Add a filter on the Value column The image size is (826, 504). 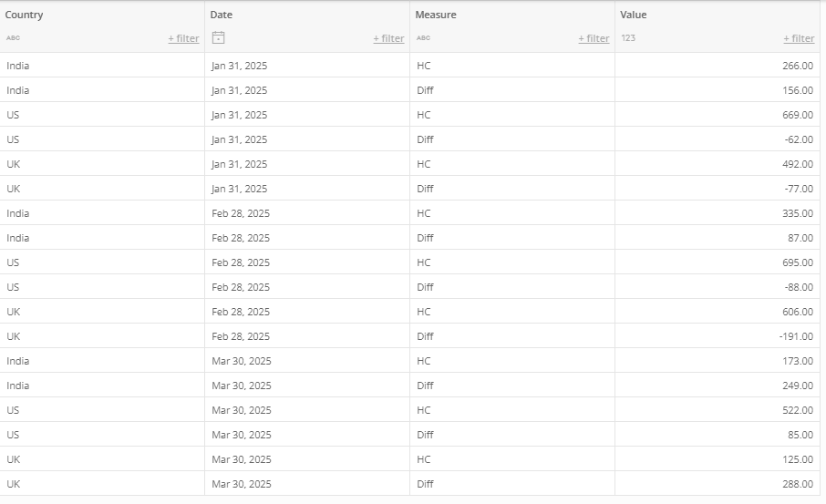tap(799, 38)
